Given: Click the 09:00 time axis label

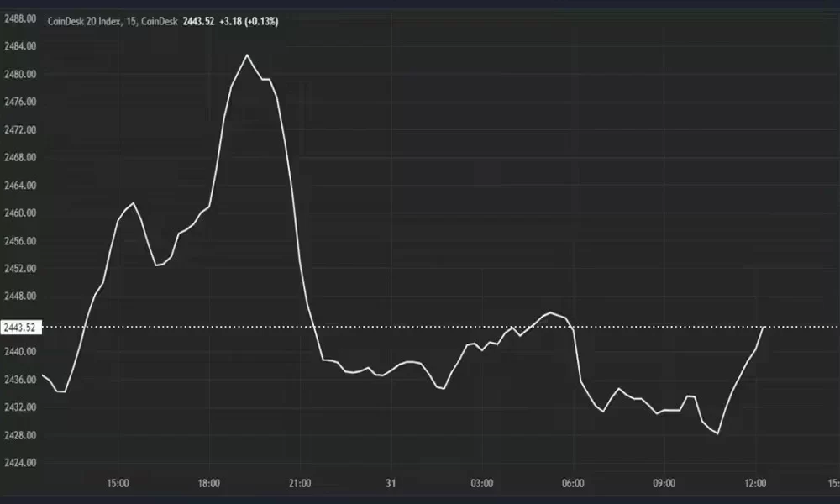Looking at the screenshot, I should 664,484.
